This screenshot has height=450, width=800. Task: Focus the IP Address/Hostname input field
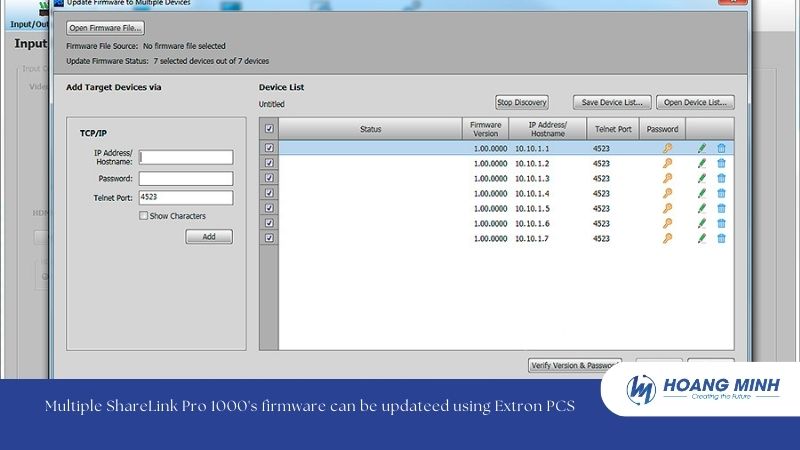click(x=186, y=157)
